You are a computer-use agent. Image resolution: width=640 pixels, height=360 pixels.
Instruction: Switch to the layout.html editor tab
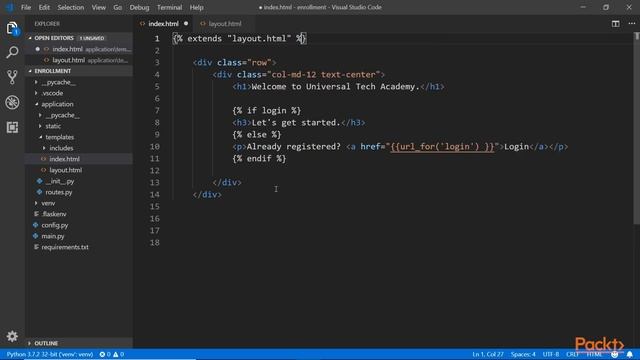[224, 24]
